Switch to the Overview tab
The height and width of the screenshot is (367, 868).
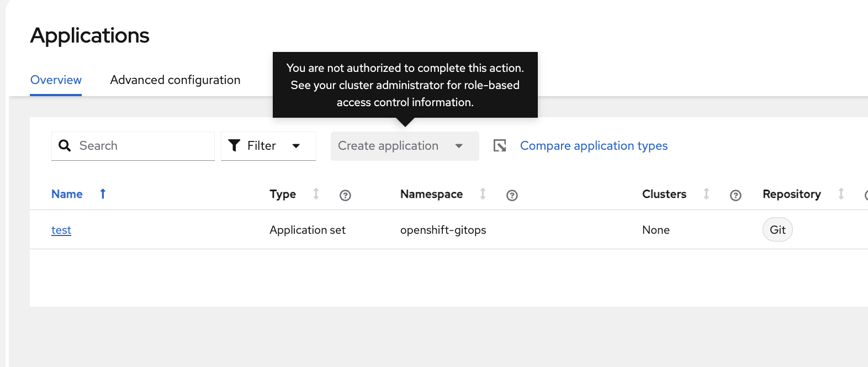[x=56, y=80]
